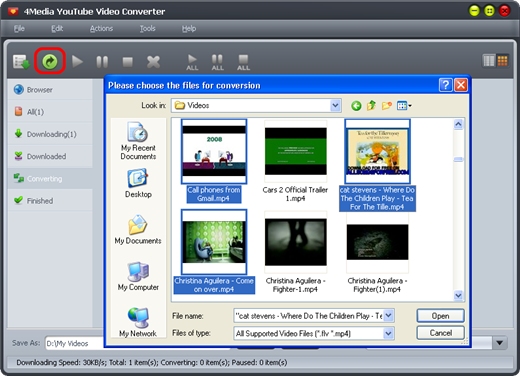This screenshot has width=520, height=376.
Task: Go up one folder level icon
Action: [371, 106]
